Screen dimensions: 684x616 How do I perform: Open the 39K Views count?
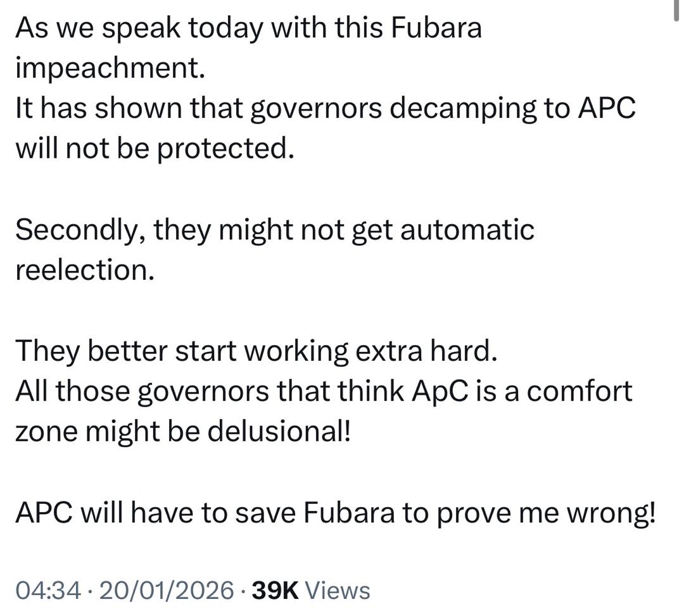310,590
